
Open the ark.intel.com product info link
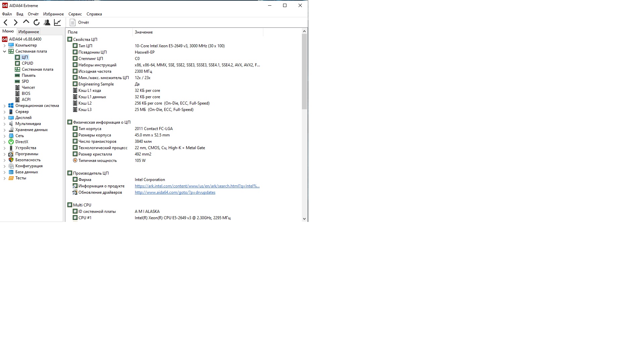197,186
